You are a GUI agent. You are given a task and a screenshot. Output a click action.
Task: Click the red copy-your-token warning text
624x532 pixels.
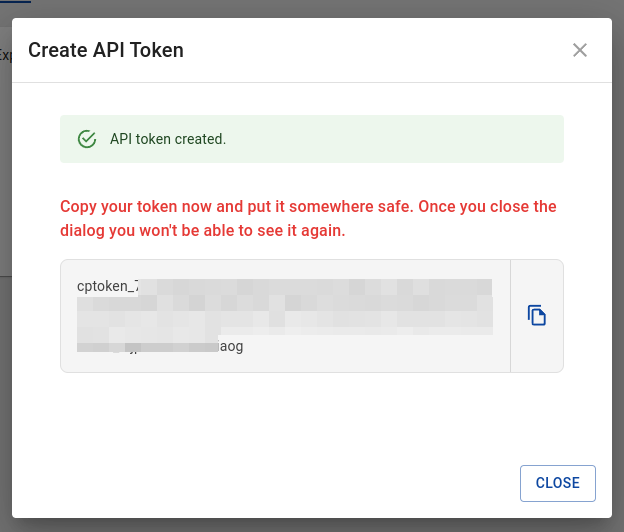click(x=308, y=218)
